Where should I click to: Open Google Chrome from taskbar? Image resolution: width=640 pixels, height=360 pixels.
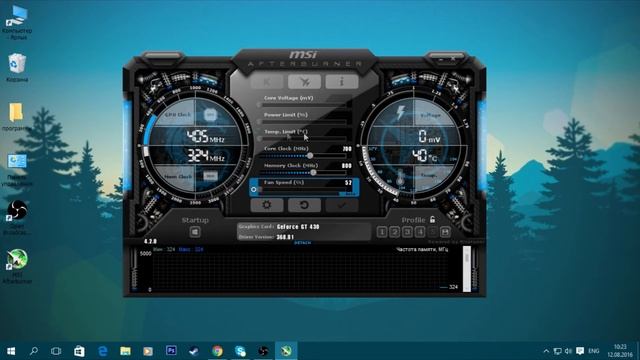[x=218, y=351]
